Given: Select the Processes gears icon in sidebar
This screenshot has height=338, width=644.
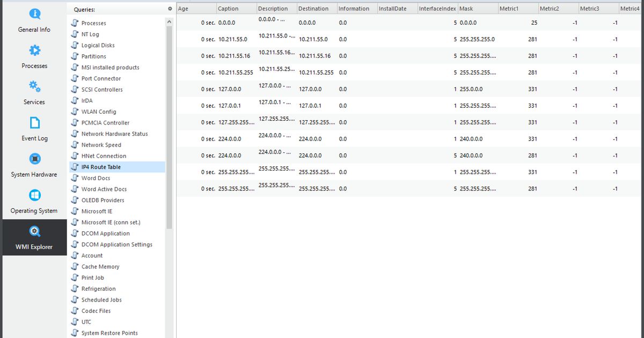Looking at the screenshot, I should (x=34, y=50).
